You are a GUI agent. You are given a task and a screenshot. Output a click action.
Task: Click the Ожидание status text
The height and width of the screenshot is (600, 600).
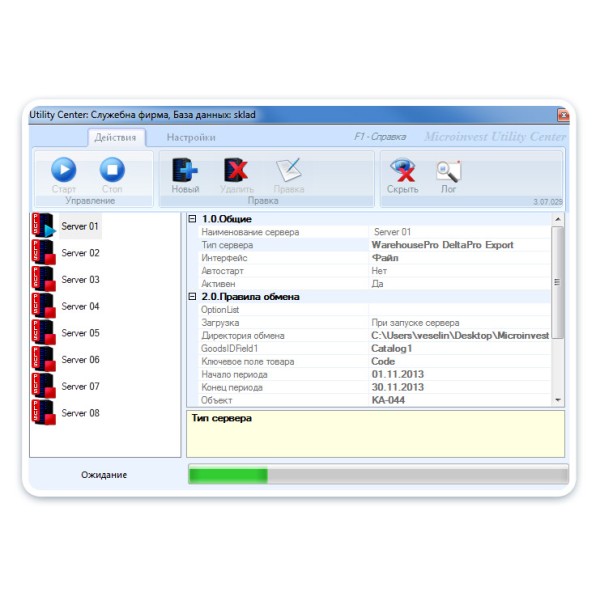104,475
